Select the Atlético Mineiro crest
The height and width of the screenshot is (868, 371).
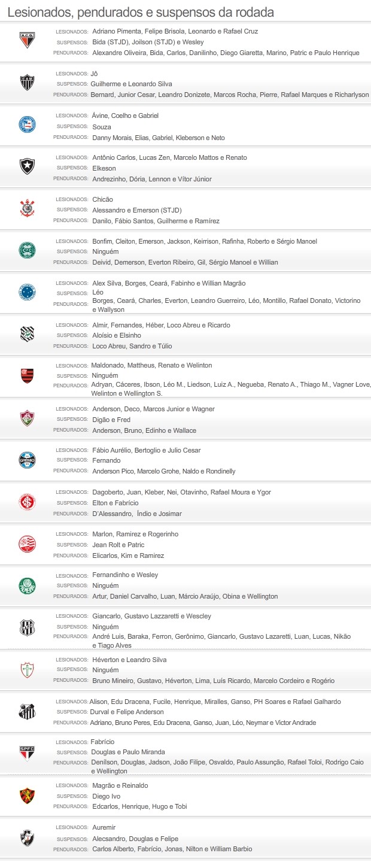[x=28, y=83]
